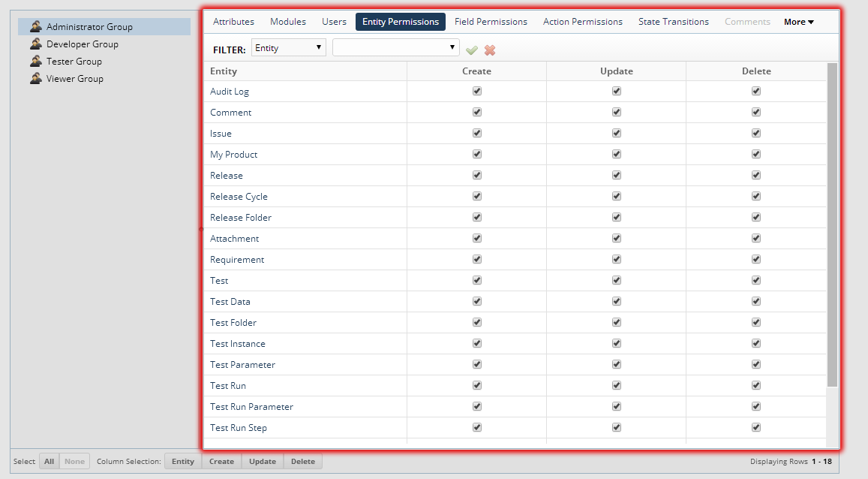Switch to the Modules tab

[288, 22]
